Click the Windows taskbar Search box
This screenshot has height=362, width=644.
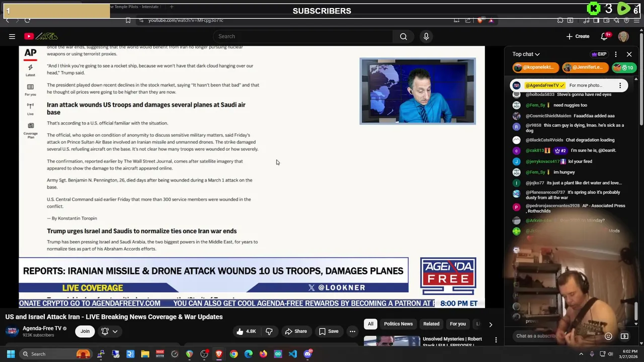click(x=55, y=354)
